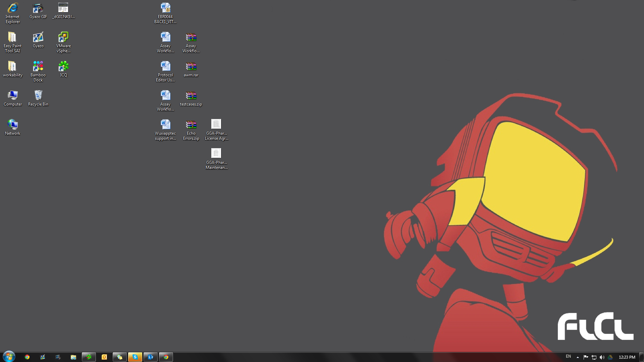Select the Wuxiapptec support Word document
The height and width of the screenshot is (362, 644).
pyautogui.click(x=165, y=130)
